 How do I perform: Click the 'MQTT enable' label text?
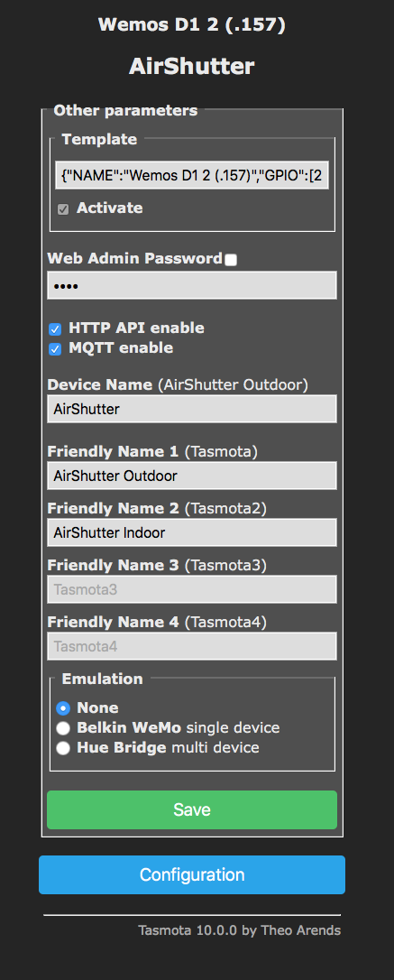pyautogui.click(x=121, y=347)
